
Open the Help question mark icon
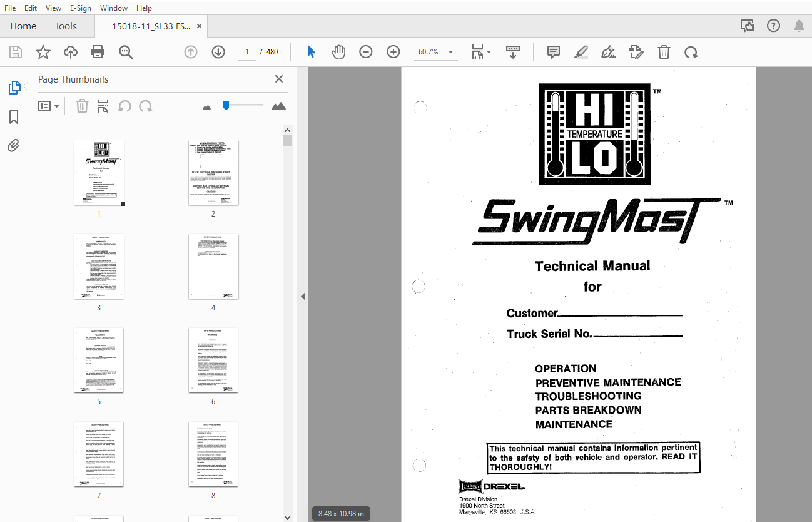[774, 26]
